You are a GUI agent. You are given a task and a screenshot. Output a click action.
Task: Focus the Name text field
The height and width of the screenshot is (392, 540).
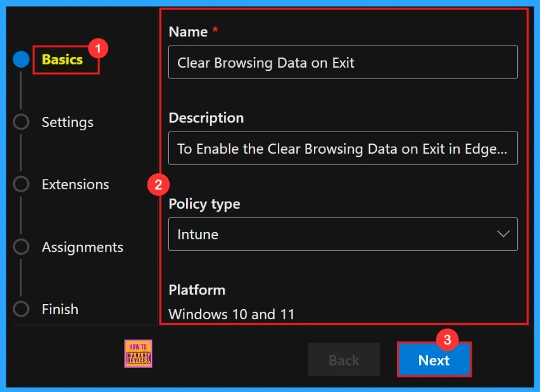point(342,63)
